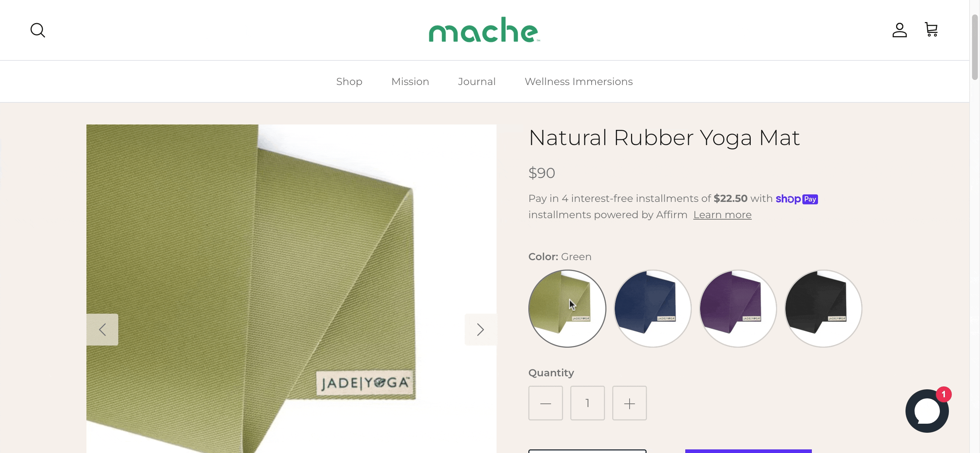The width and height of the screenshot is (980, 453).
Task: Open Wellness Immersions menu item
Action: [x=578, y=81]
